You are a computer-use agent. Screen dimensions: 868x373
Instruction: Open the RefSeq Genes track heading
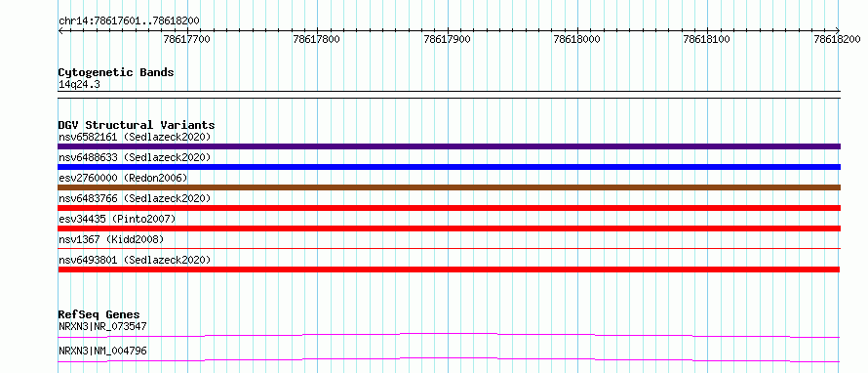coord(99,314)
